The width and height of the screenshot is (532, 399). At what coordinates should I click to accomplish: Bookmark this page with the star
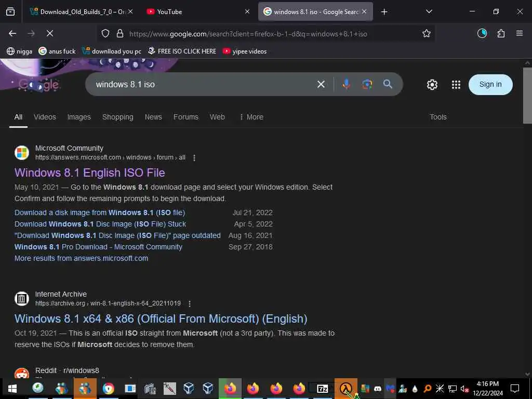[x=426, y=33]
